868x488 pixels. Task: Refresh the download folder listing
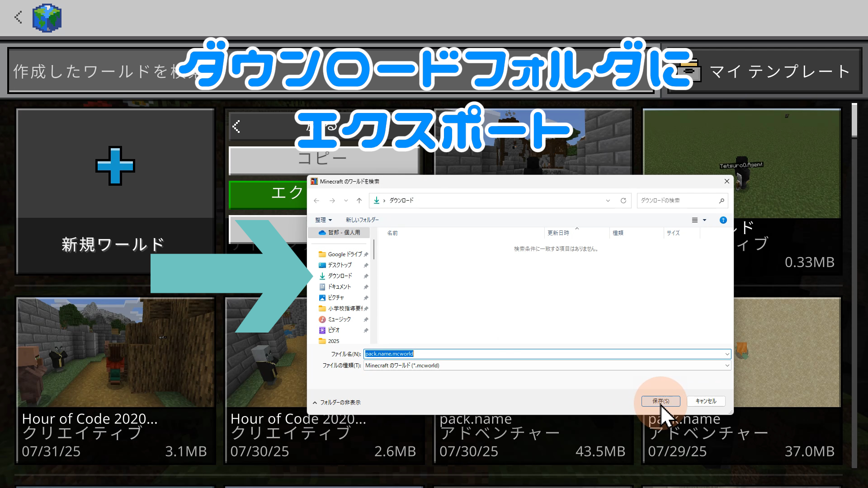coord(623,201)
